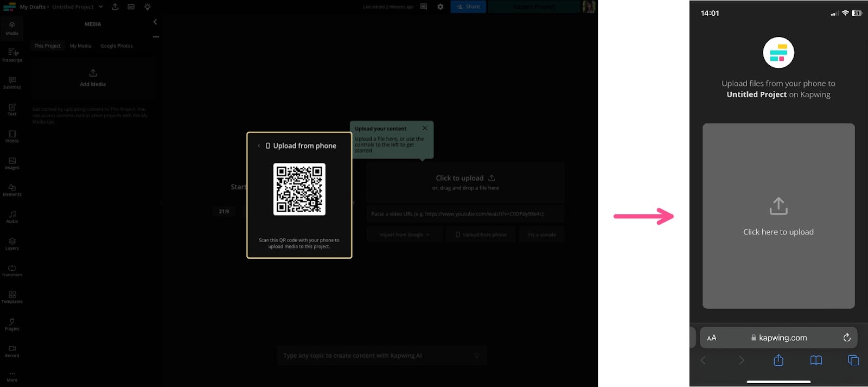Click the Upload from phone button

click(481, 234)
